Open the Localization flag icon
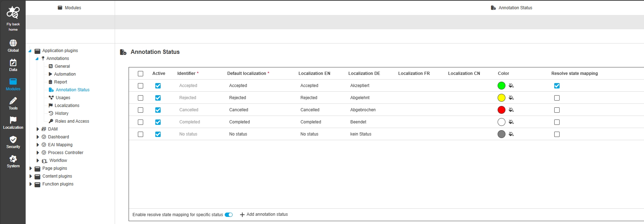Screen dimensions: 644x224 pos(13,121)
